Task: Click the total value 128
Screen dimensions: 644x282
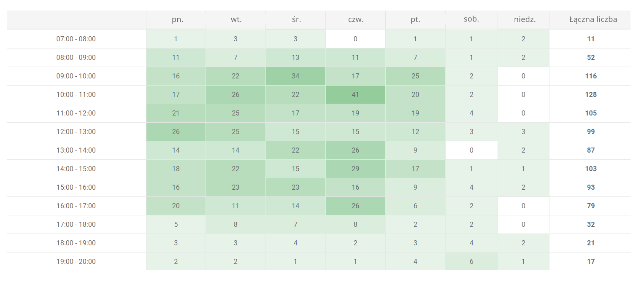Action: [591, 95]
